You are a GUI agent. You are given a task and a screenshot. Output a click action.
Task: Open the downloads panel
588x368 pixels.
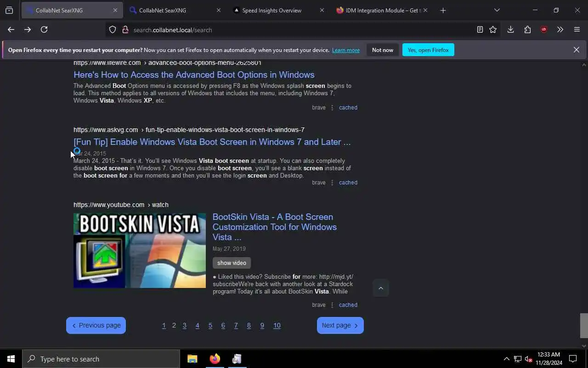510,29
